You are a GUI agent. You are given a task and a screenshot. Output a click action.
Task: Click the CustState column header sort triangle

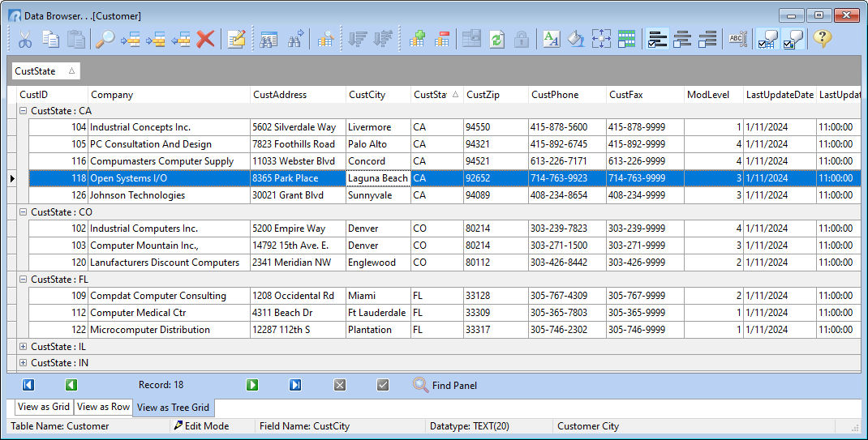[456, 95]
